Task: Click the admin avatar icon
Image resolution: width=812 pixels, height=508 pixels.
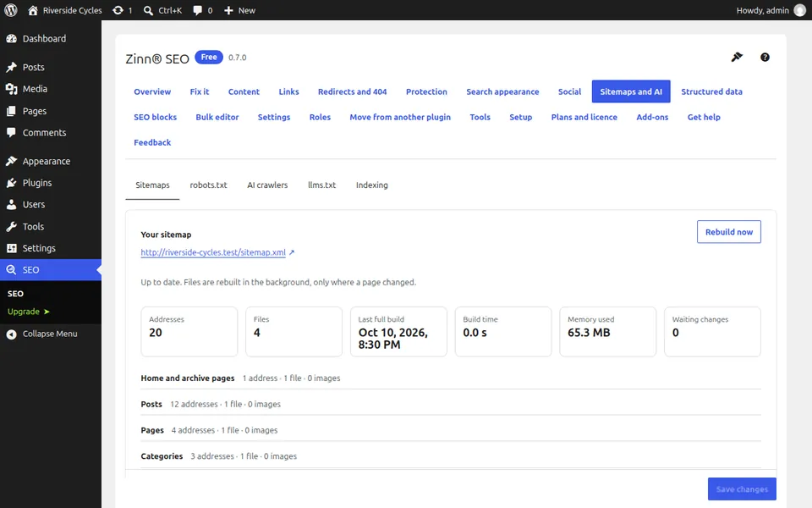Action: click(800, 10)
